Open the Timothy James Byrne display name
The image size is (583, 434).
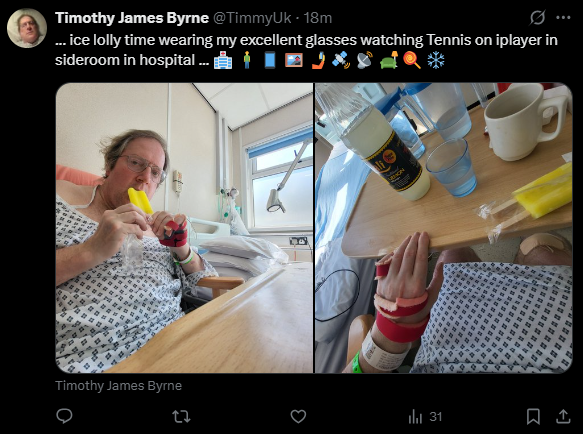[x=132, y=18]
